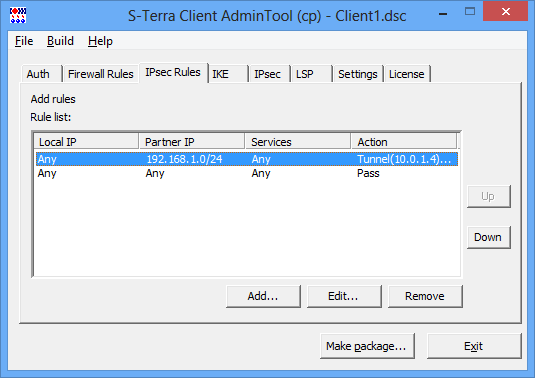Sort by Partner IP column header
The width and height of the screenshot is (535, 378).
[192, 142]
